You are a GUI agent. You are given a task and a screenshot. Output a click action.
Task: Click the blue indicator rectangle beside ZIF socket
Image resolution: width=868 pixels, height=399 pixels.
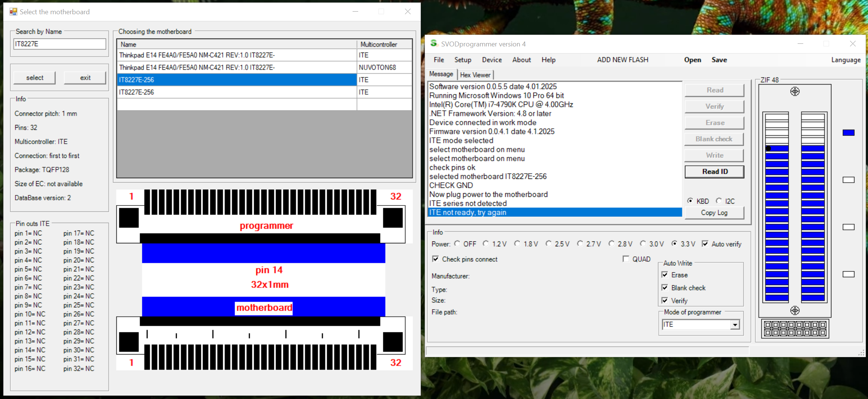click(x=848, y=133)
